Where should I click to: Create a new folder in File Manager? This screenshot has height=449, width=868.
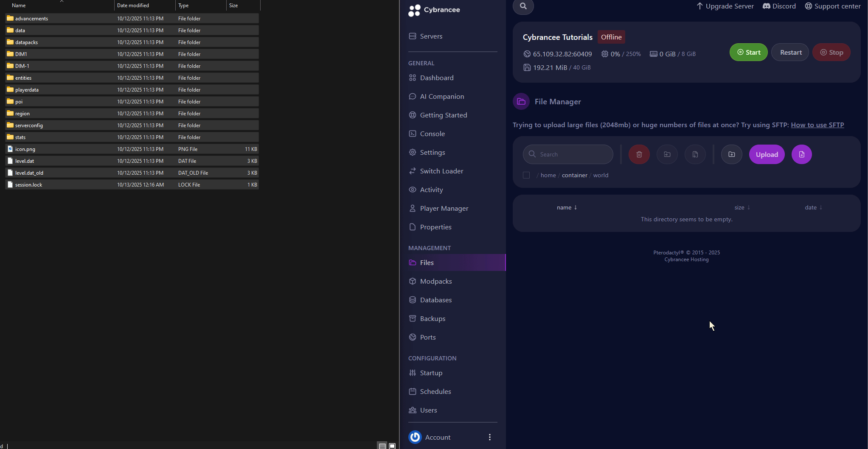[x=731, y=154]
